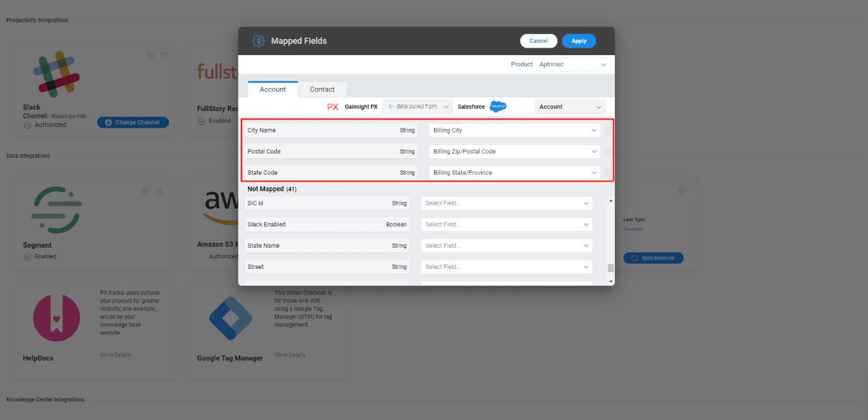
Task: Click the scroll down arrow in dialog
Action: pos(611,281)
